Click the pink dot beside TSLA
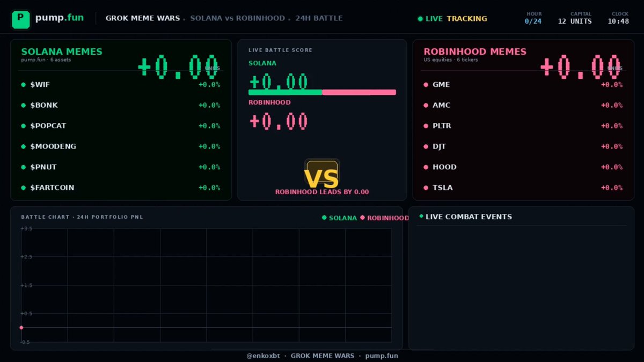The width and height of the screenshot is (644, 362). (426, 188)
